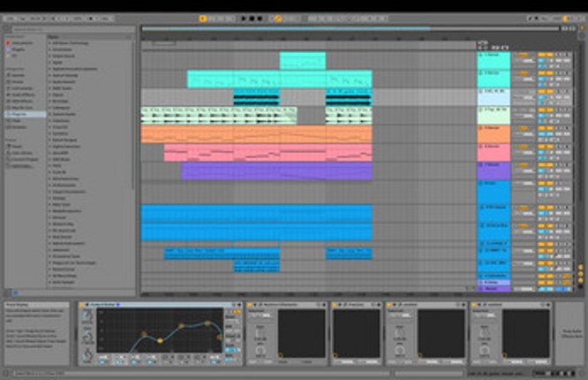Screen dimensions: 588x380
Task: Select the red Favorites collection in the browser
Action: [20, 42]
